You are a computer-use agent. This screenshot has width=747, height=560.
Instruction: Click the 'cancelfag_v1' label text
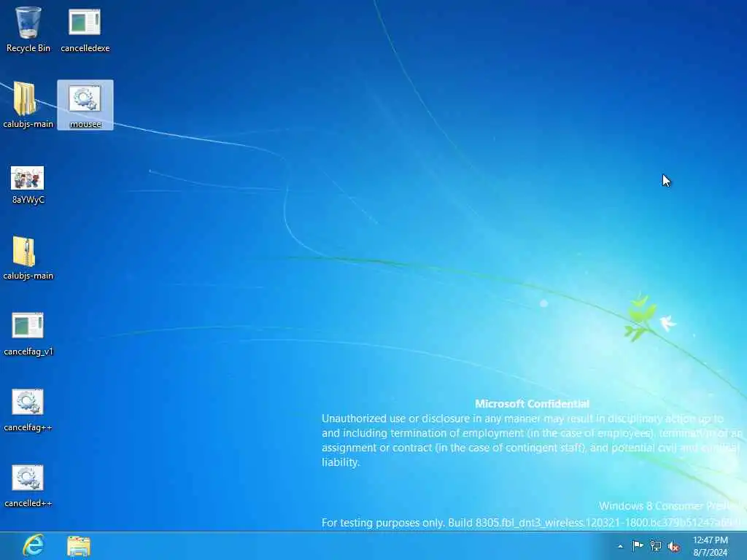coord(28,351)
